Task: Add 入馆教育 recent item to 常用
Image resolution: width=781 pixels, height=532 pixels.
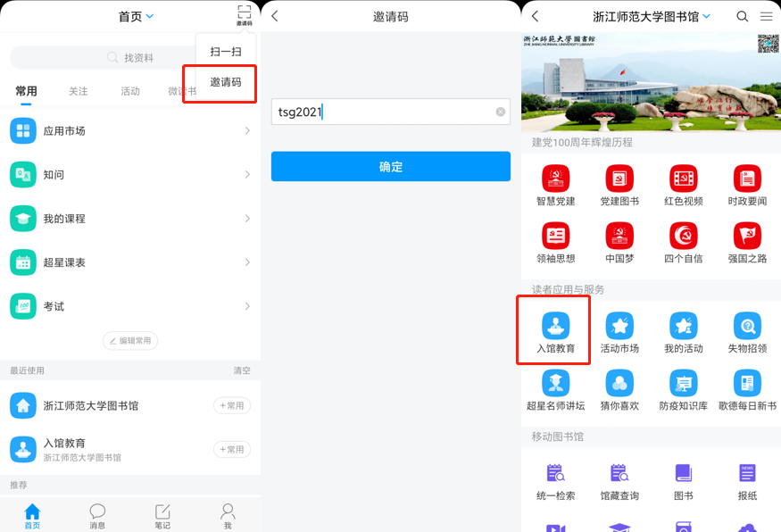Action: tap(231, 449)
